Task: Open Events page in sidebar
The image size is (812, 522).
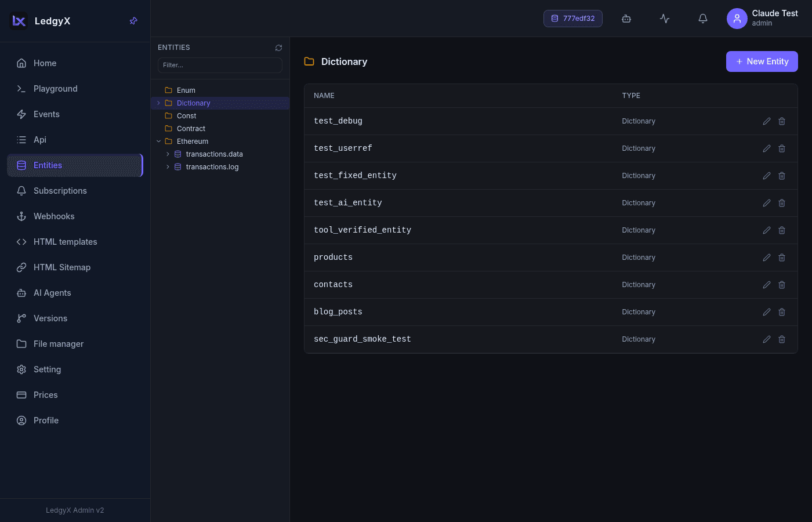Action: (75, 114)
